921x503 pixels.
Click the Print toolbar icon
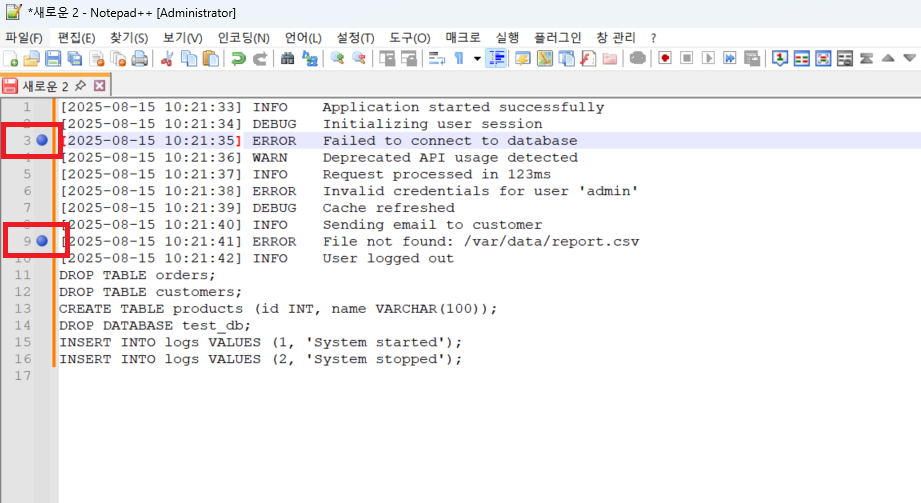point(139,59)
